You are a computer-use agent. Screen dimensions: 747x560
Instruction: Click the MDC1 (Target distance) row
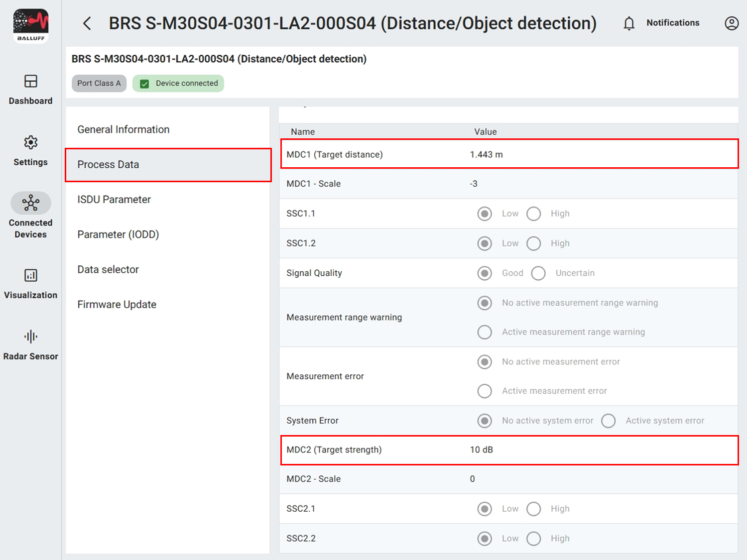coord(509,154)
